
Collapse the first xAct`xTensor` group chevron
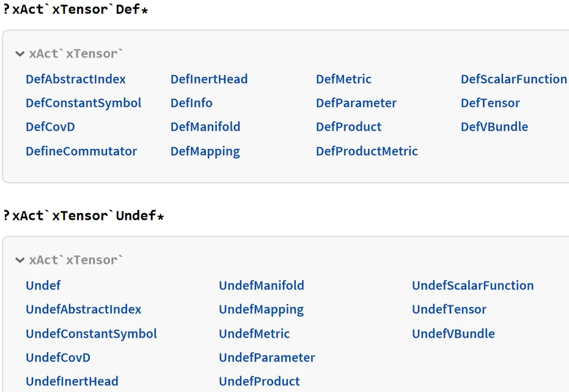pos(20,54)
